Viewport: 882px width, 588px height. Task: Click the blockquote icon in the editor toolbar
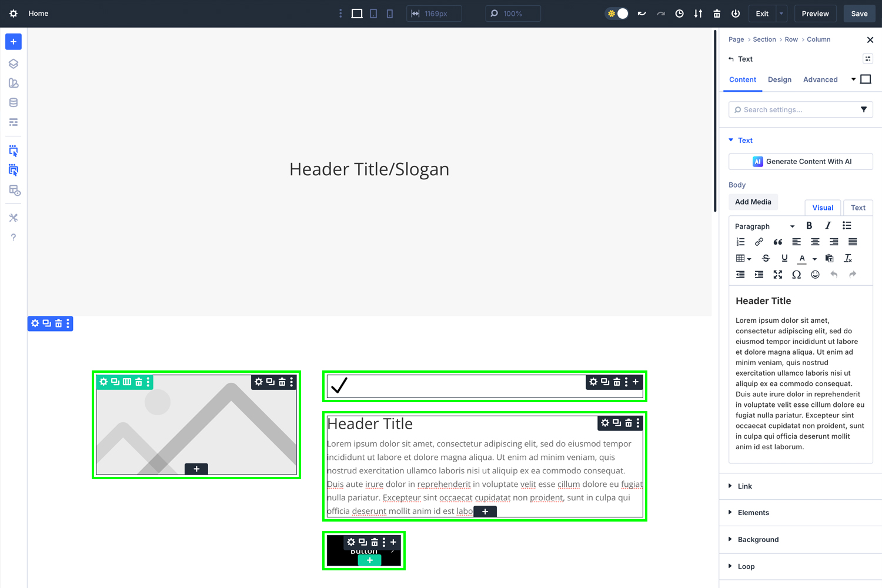777,242
